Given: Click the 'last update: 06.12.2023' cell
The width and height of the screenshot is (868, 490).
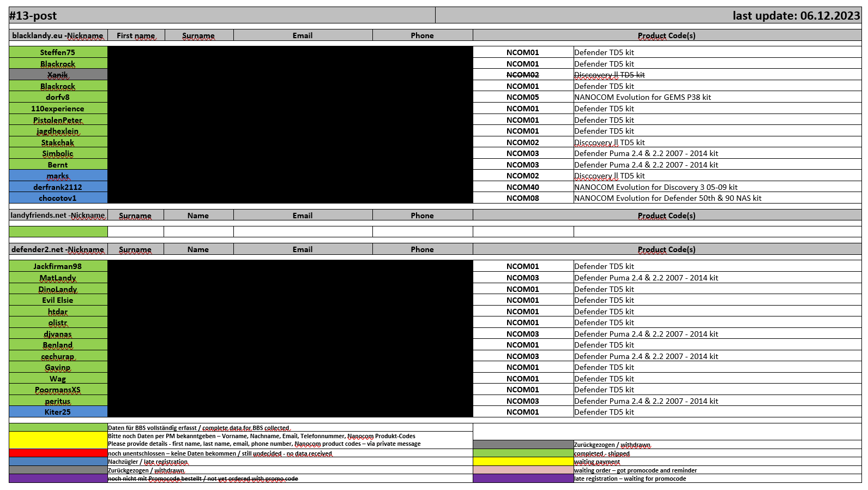Looking at the screenshot, I should coord(648,15).
